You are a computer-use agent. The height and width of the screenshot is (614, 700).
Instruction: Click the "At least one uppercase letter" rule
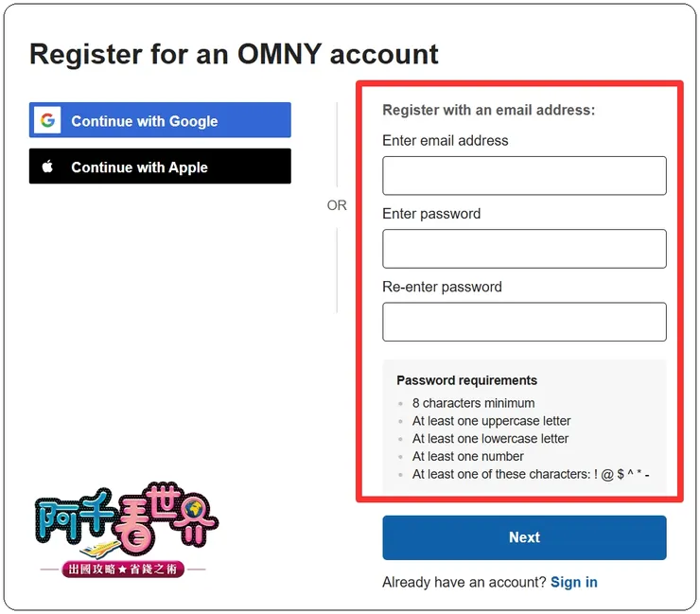(x=491, y=421)
